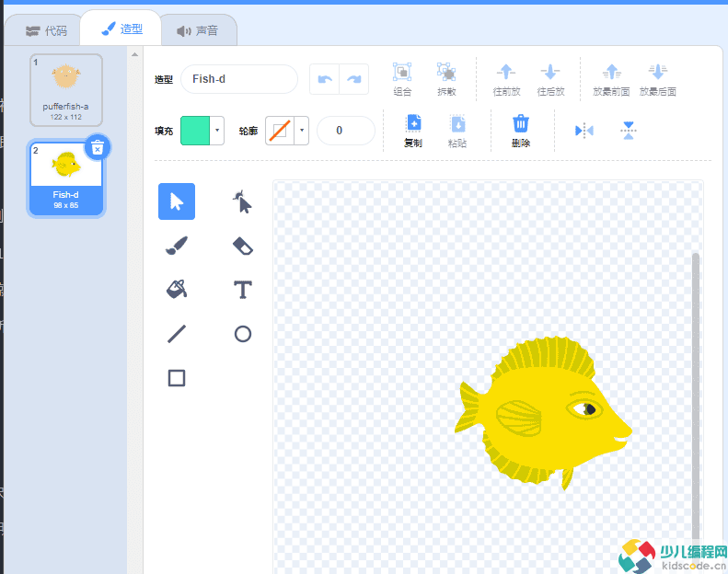Activate the Fill bucket tool
The width and height of the screenshot is (728, 574).
pos(177,290)
